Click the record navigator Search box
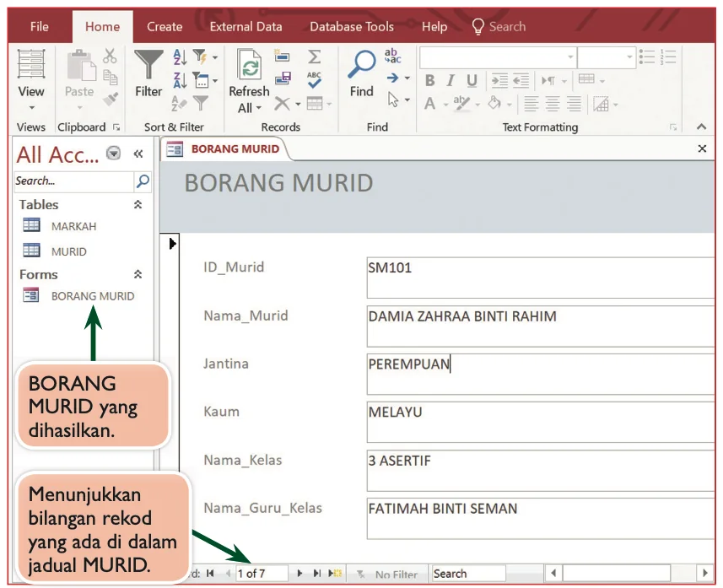The image size is (723, 588). 468,574
